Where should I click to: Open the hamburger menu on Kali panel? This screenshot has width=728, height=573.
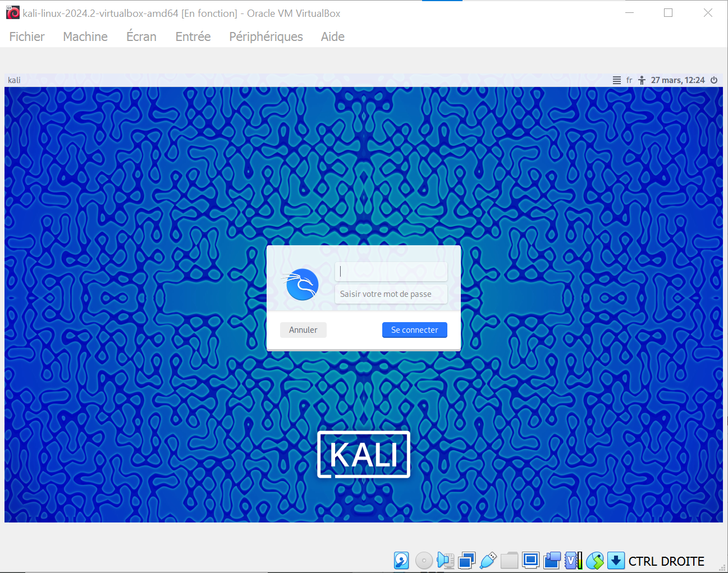616,80
